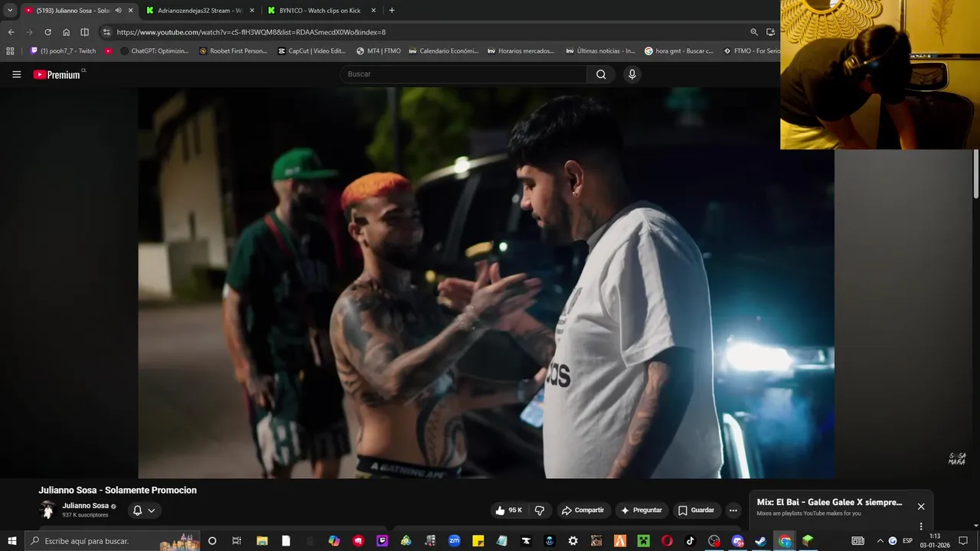Mute the YouTube tab audio speaker icon
Viewport: 980px width, 551px height.
point(118,11)
